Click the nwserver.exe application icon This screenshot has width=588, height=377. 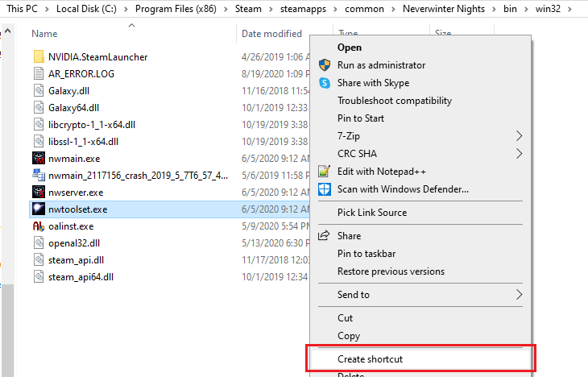coord(39,192)
